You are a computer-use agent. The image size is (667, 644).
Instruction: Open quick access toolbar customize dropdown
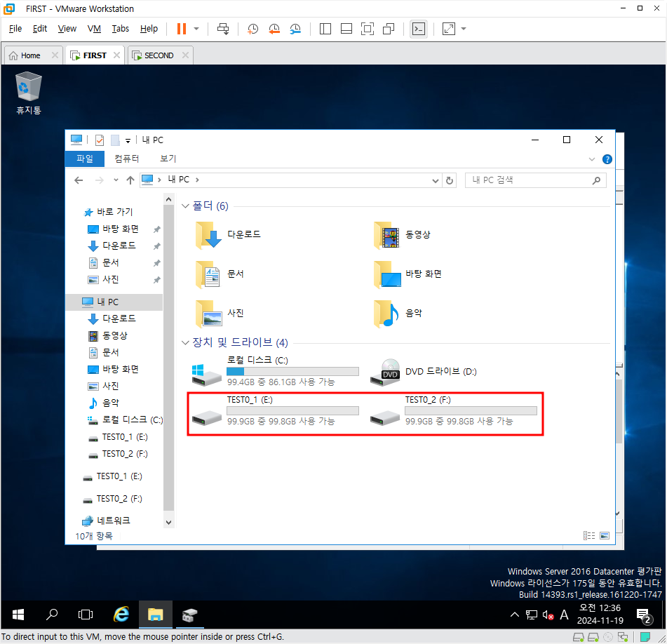128,140
